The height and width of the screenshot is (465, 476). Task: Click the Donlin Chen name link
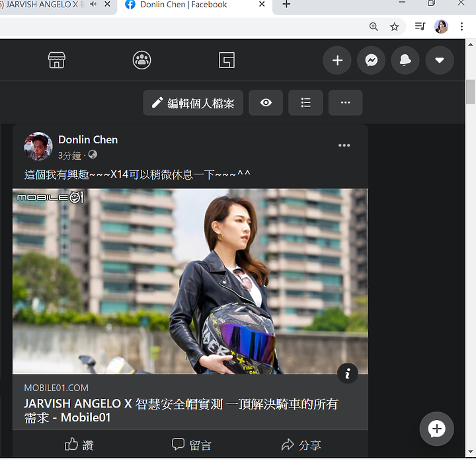pyautogui.click(x=88, y=139)
